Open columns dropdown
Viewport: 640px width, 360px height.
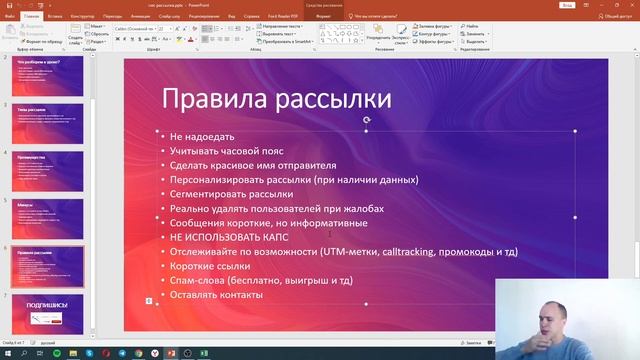pos(238,39)
